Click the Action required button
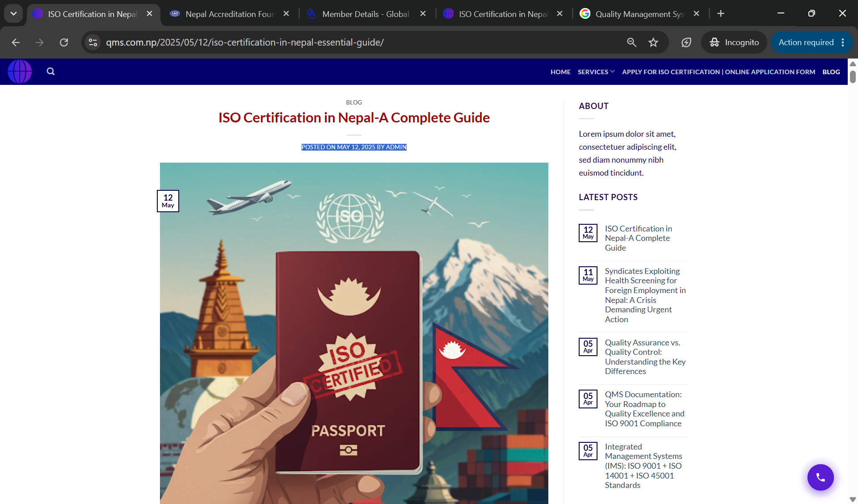858x504 pixels. [x=806, y=42]
